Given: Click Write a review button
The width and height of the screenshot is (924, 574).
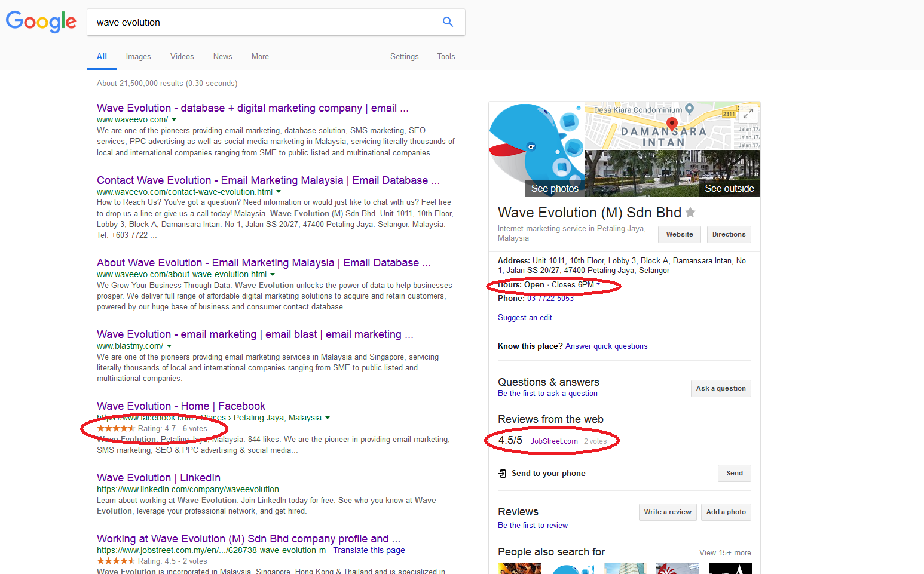Looking at the screenshot, I should pos(668,512).
